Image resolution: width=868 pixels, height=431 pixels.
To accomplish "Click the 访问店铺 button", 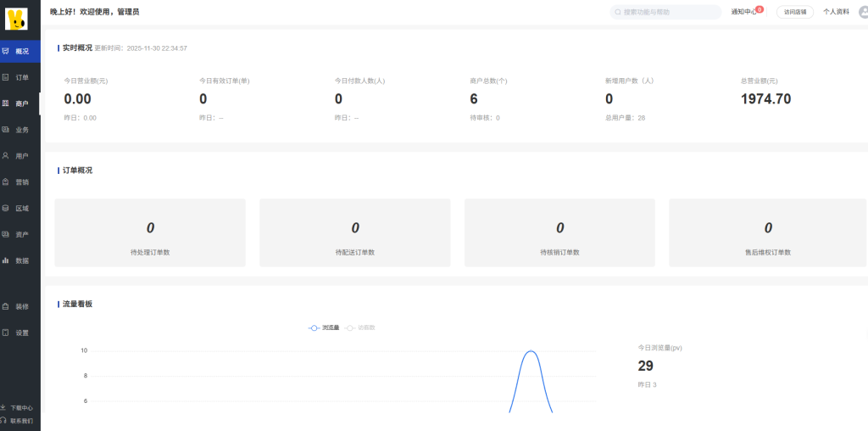I will [x=794, y=12].
